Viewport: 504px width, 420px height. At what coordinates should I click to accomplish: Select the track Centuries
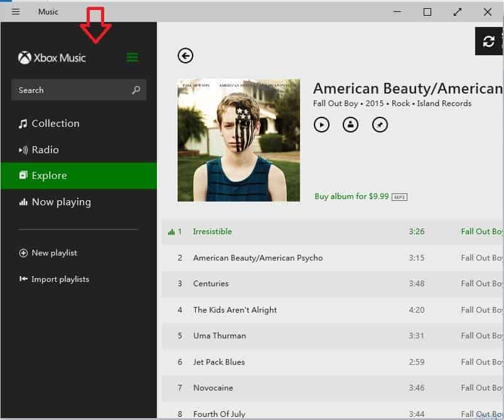[333, 284]
